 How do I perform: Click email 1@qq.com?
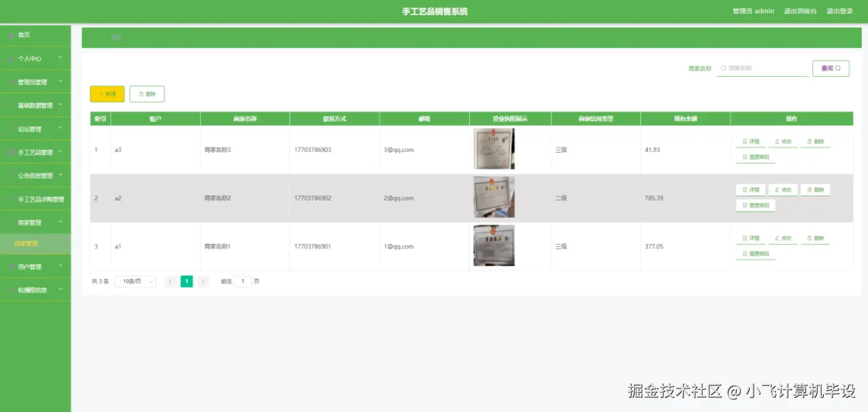(x=398, y=246)
